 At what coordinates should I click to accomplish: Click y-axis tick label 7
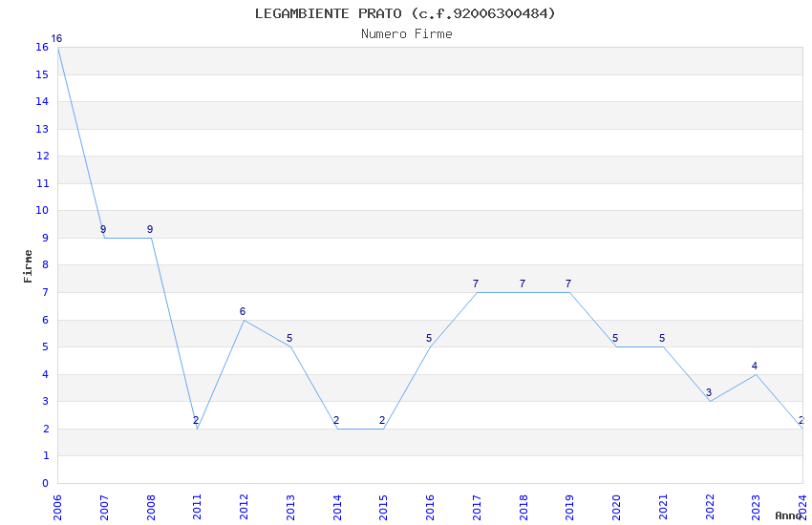46,292
